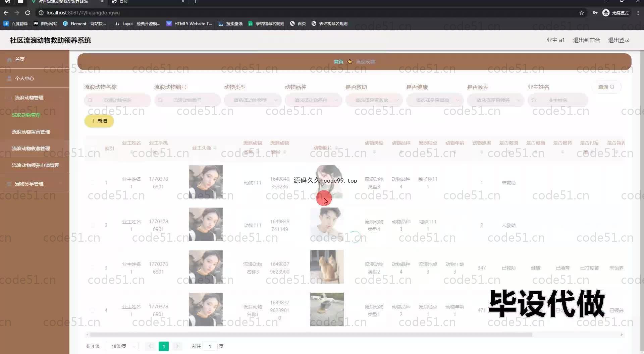Focus the 流浪动物编号 search field
Viewport: 644px width, 354px height.
[187, 100]
